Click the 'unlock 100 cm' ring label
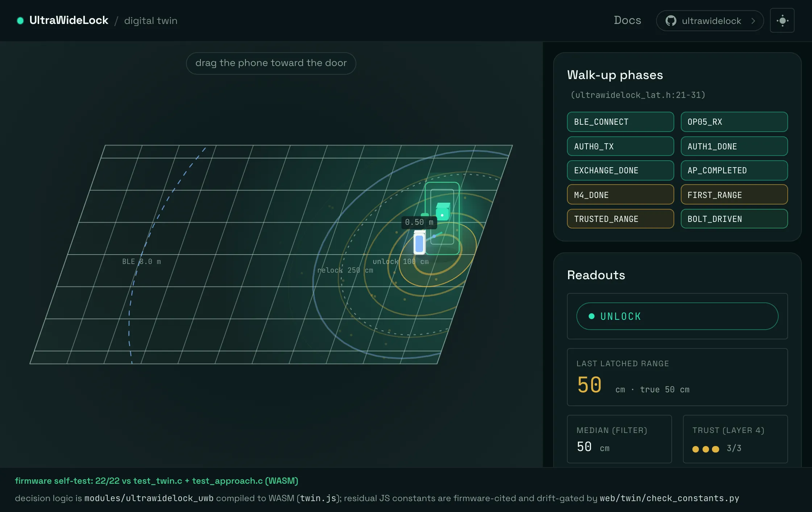 pos(401,261)
